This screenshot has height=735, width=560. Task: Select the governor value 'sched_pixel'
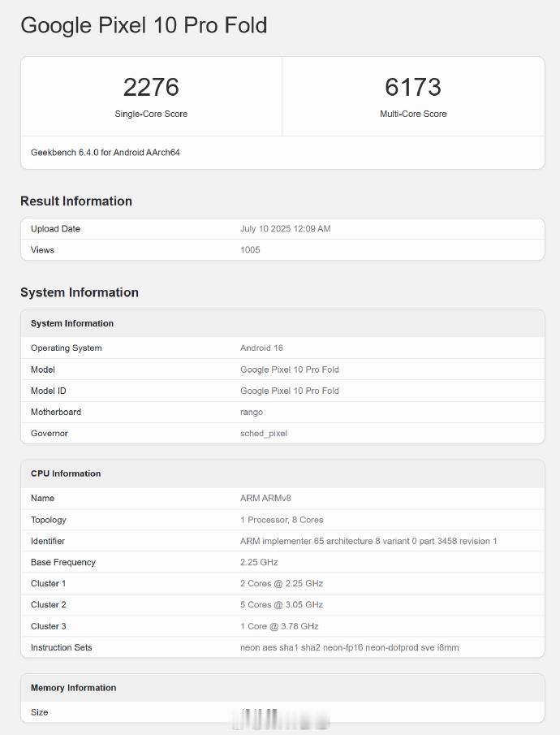264,433
